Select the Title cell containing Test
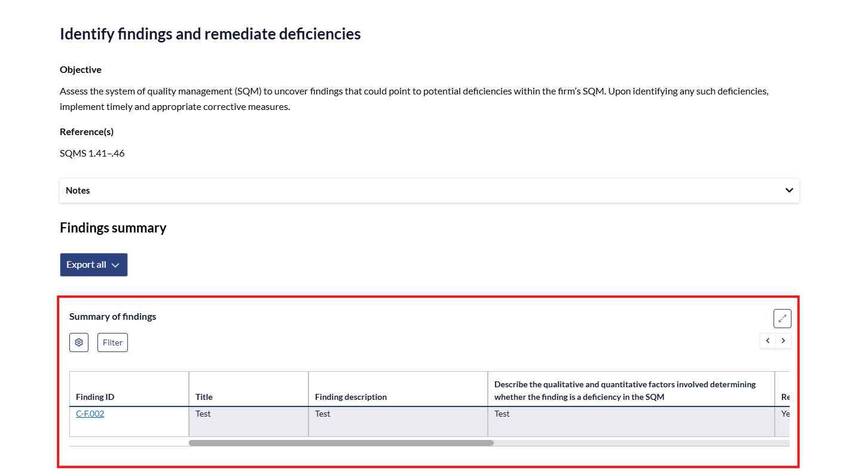 coord(248,421)
